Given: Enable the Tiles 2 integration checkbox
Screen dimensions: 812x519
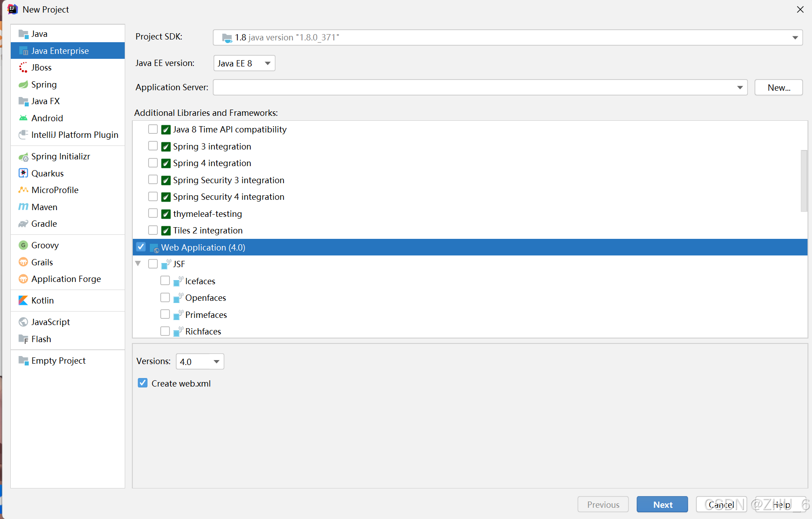Looking at the screenshot, I should coord(153,230).
